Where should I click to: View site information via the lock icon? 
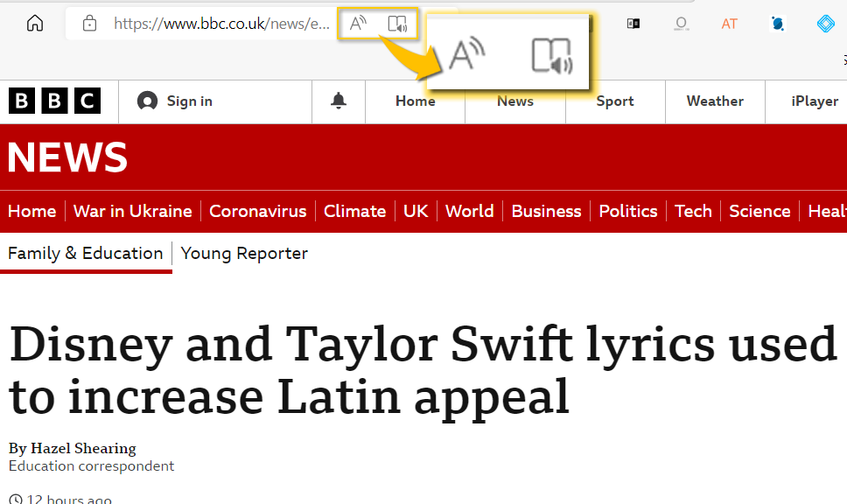89,24
